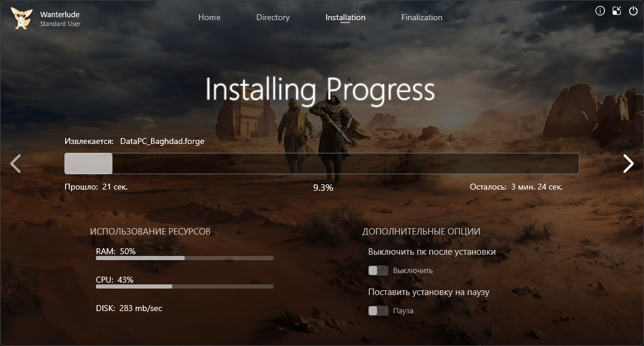Switch to the Home tab
Screen dimensions: 644x346
pos(209,17)
